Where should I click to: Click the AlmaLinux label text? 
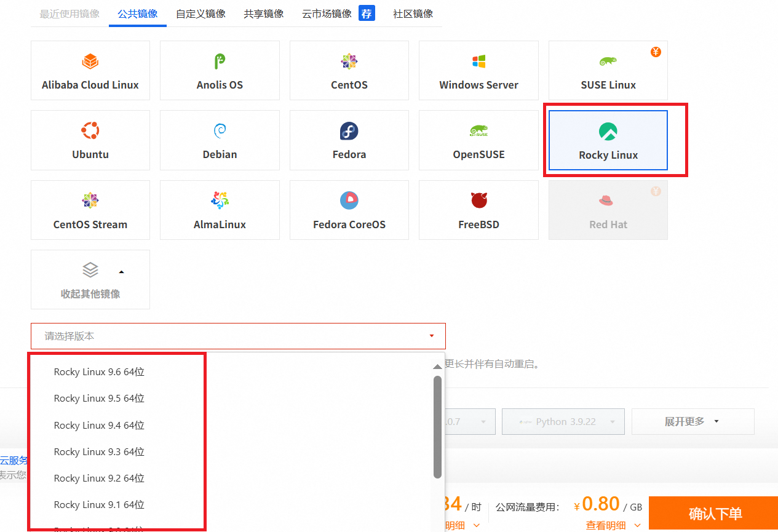[220, 224]
